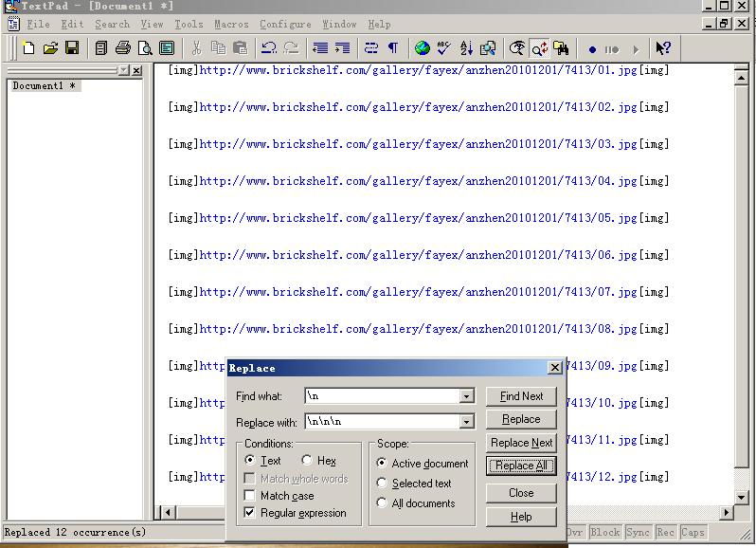Viewport: 756px width, 548px height.
Task: Expand the Replace with history dropdown
Action: (466, 422)
